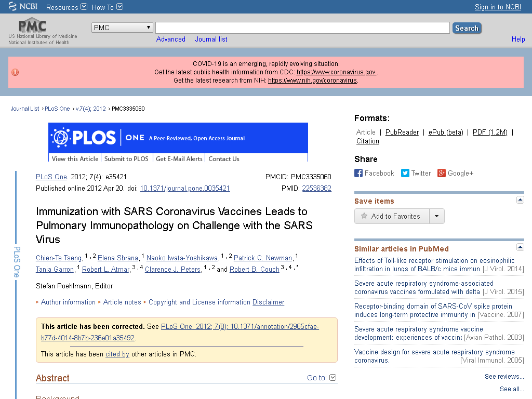Screen dimensions: 532x399
Task: Collapse the Save items panel
Action: (x=520, y=200)
